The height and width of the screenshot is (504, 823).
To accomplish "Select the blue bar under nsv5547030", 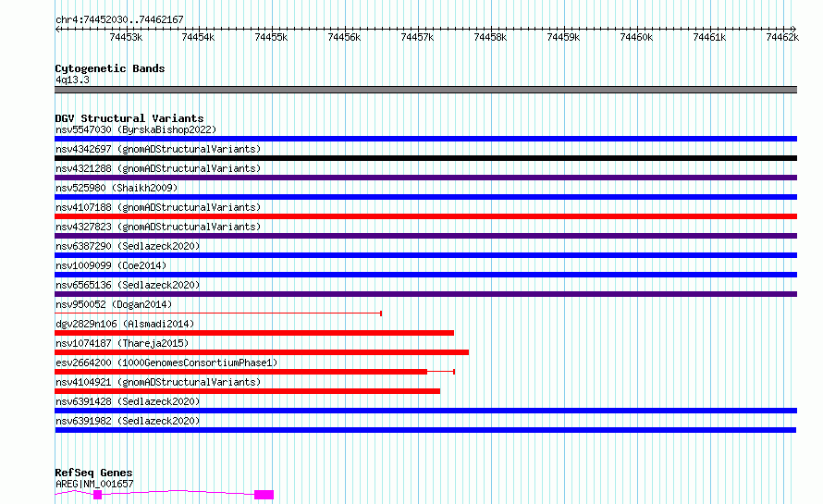I will click(x=425, y=139).
